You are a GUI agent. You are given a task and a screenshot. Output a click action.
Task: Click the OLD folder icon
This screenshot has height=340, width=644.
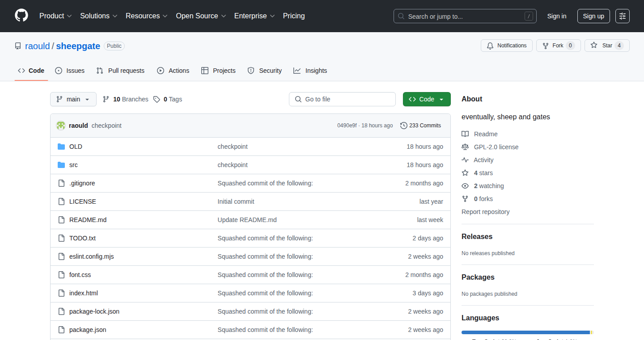pos(61,147)
